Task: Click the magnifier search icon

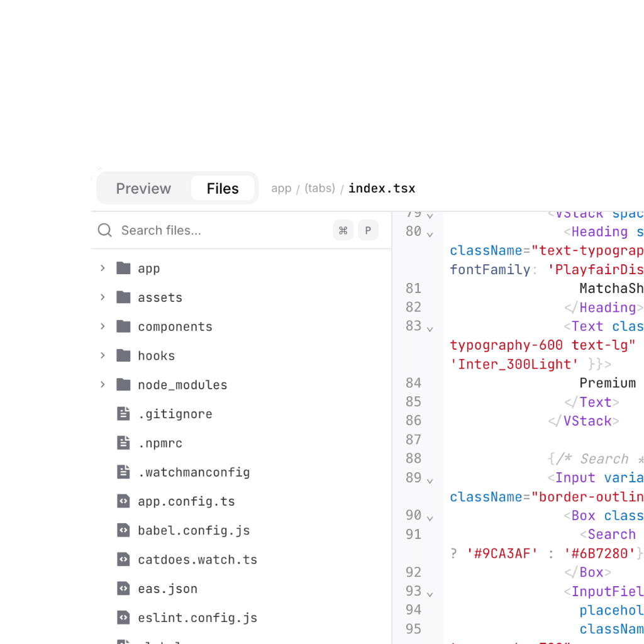Action: [x=105, y=230]
